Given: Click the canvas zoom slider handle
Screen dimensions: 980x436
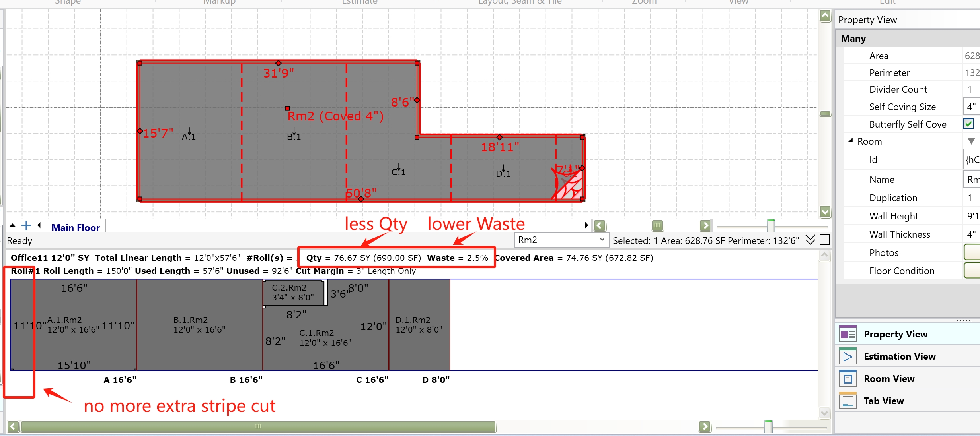Looking at the screenshot, I should pos(771,225).
